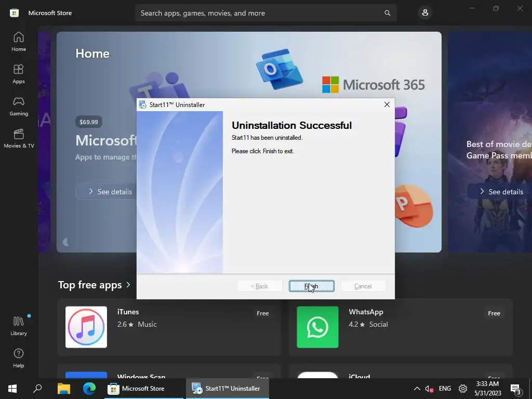Click the Outlook icon on the banner
This screenshot has width=532, height=399.
pyautogui.click(x=279, y=70)
